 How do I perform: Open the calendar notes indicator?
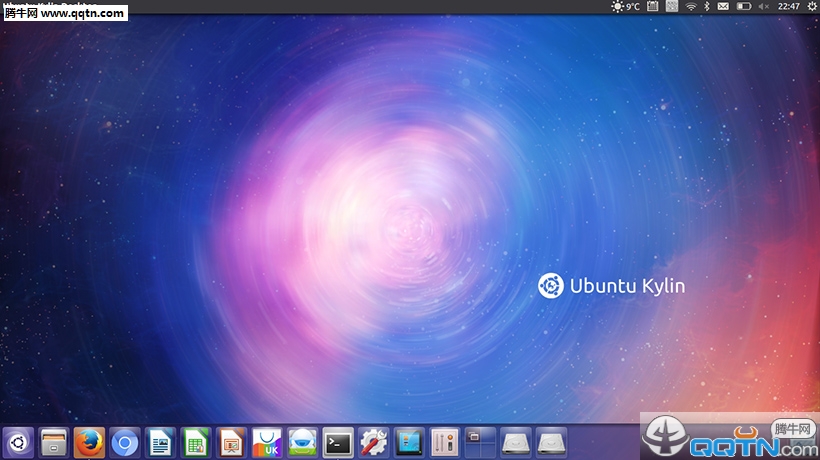[x=653, y=6]
